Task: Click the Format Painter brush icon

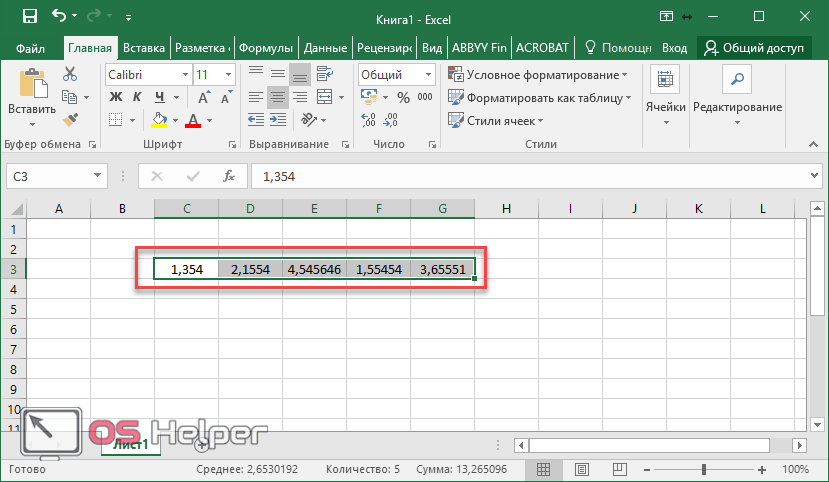Action: point(70,119)
